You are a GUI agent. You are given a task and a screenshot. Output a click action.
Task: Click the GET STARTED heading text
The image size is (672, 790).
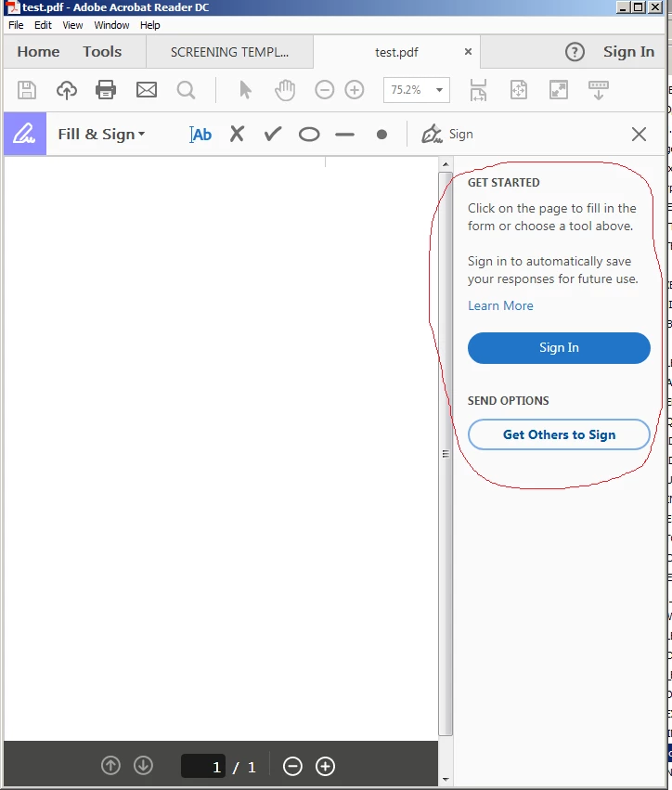point(503,183)
